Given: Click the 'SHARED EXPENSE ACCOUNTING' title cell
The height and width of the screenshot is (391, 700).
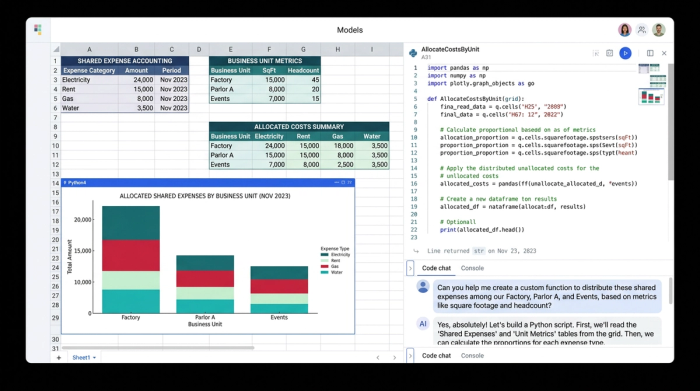Looking at the screenshot, I should pyautogui.click(x=125, y=61).
